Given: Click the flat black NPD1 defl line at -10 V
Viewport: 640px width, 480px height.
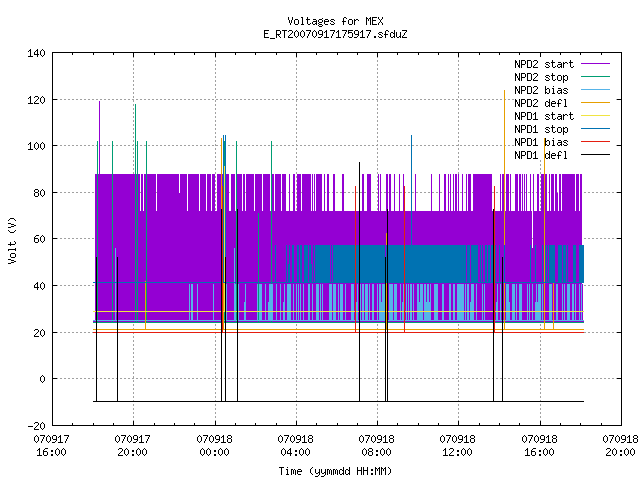Looking at the screenshot, I should click(x=338, y=401).
